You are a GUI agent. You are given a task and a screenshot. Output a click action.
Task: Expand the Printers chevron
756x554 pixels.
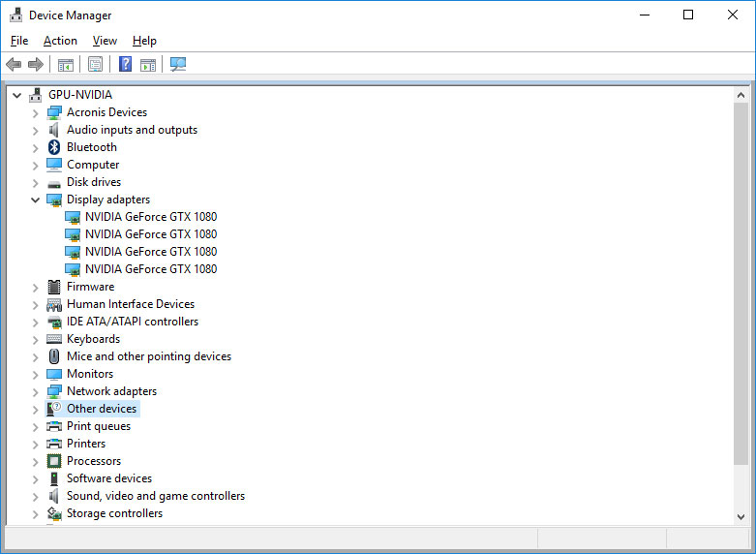pos(35,444)
